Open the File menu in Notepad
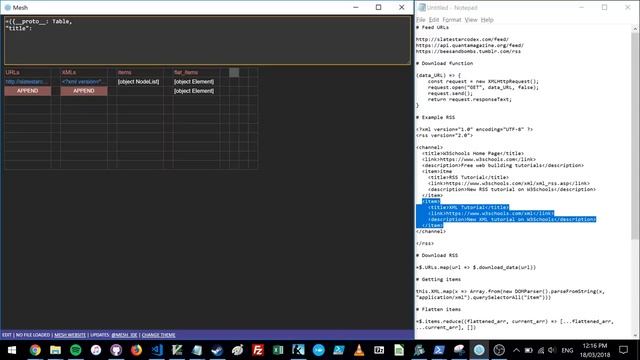This screenshot has height=360, width=640. (x=421, y=20)
